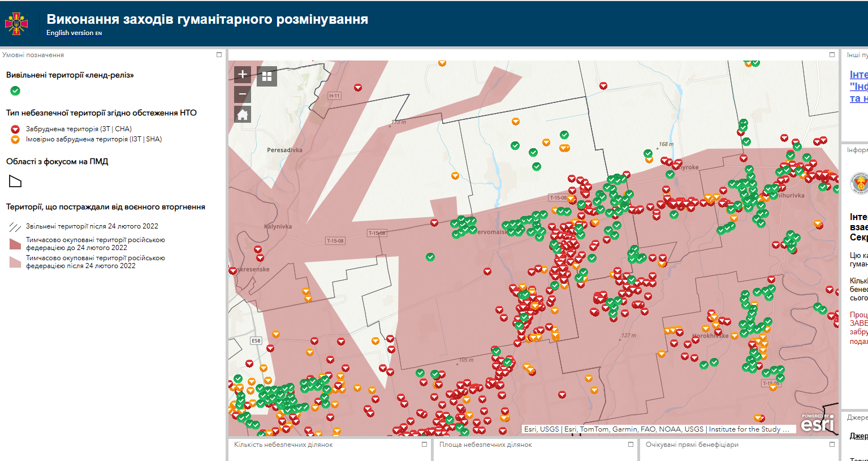Click the green land-release checkmark legend icon
The width and height of the screenshot is (868, 461).
tap(15, 91)
